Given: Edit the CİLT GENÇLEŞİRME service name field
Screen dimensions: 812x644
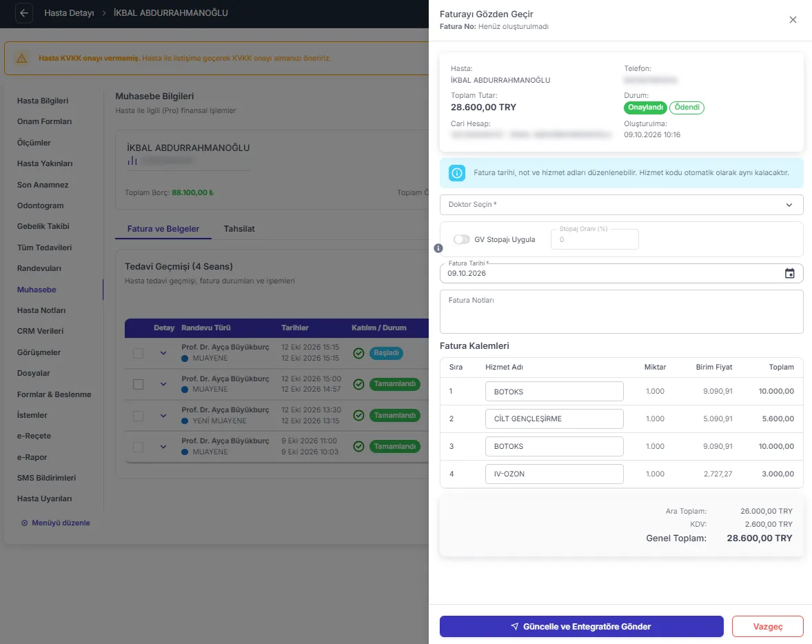Looking at the screenshot, I should 554,419.
